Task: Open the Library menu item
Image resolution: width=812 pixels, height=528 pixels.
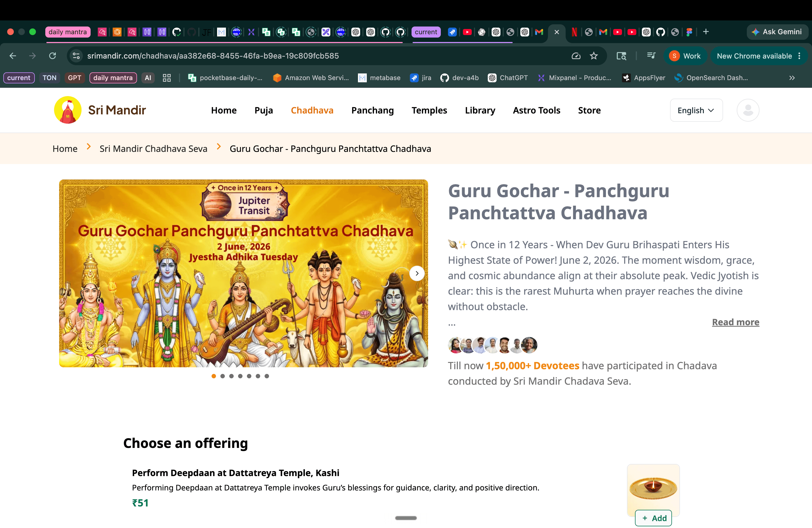Action: click(480, 110)
